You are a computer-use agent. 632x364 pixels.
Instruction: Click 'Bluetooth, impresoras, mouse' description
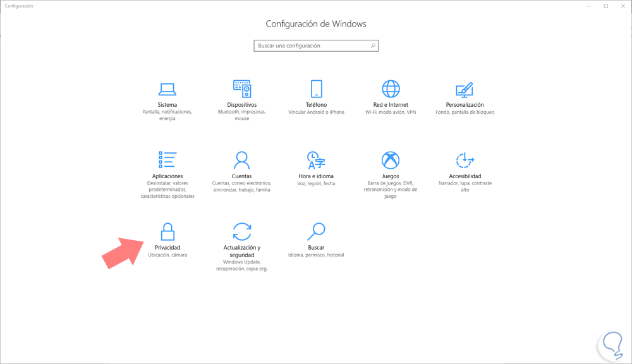point(242,115)
